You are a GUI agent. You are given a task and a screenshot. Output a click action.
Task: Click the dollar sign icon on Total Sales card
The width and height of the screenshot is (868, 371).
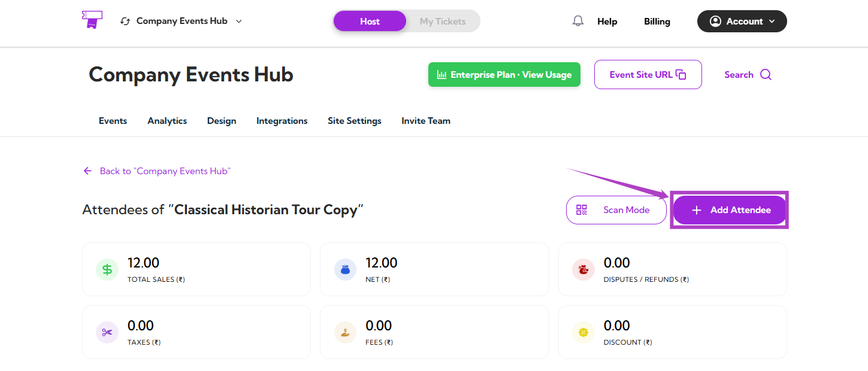click(107, 269)
